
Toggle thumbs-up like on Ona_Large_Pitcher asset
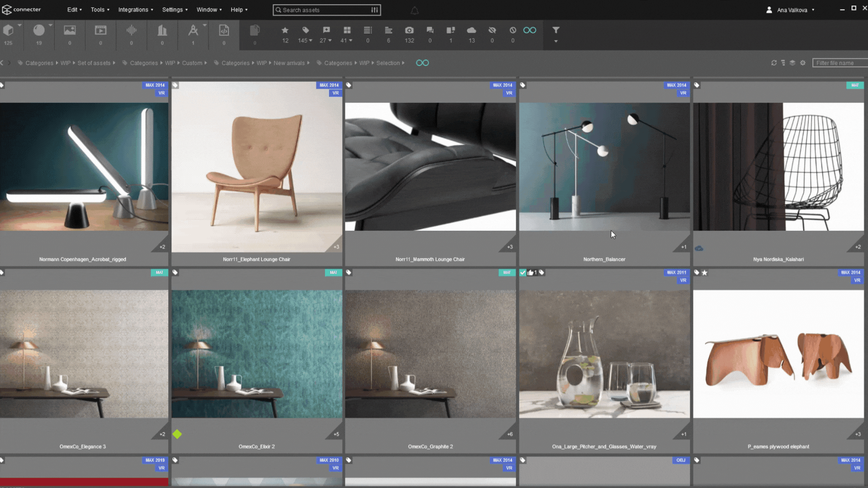[530, 272]
